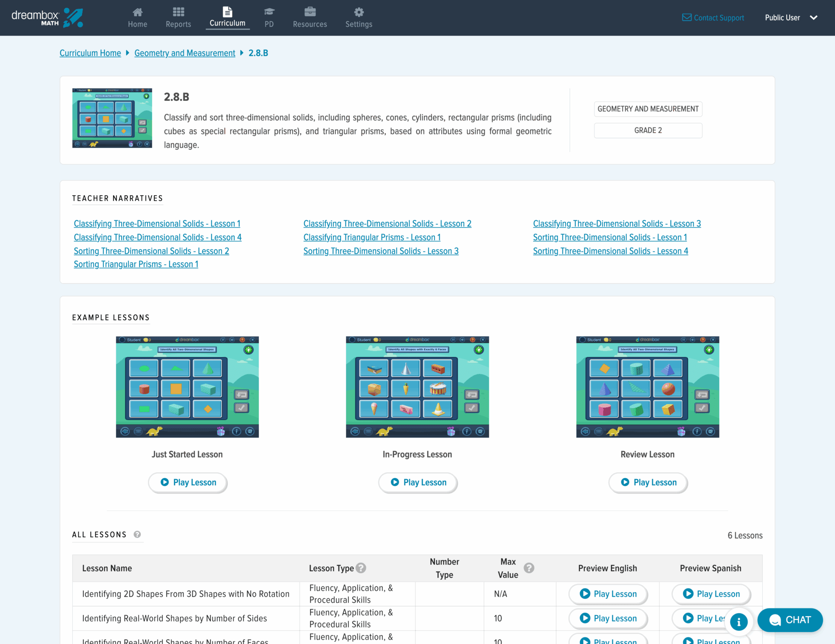Viewport: 835px width, 644px height.
Task: Play the Just Started Lesson
Action: [188, 482]
